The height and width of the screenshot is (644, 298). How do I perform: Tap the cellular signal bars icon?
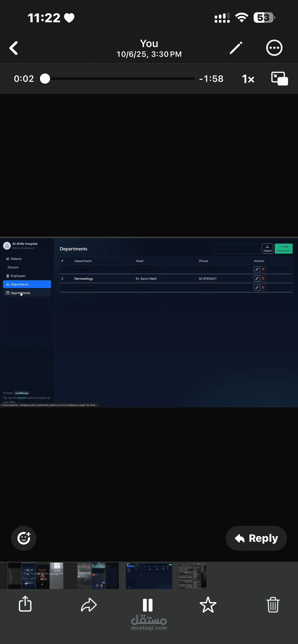tap(222, 17)
